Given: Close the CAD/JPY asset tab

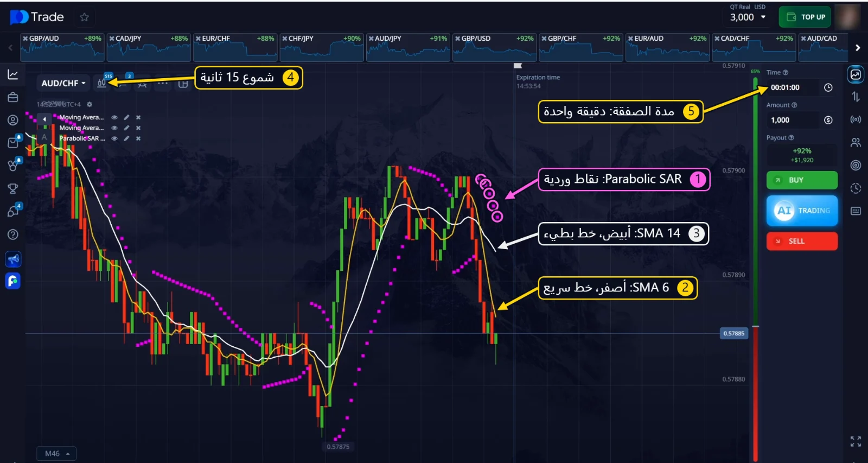Looking at the screenshot, I should point(112,39).
